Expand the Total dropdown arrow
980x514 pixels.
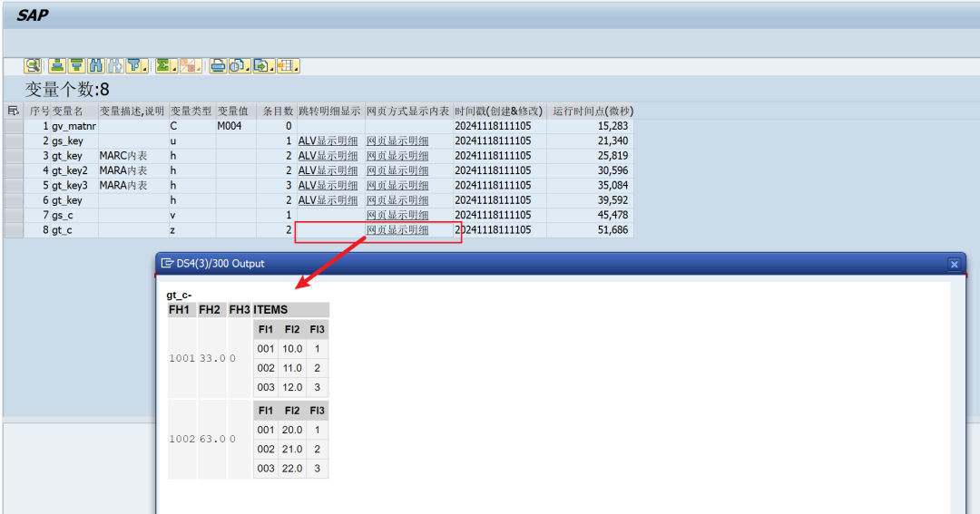tap(173, 68)
